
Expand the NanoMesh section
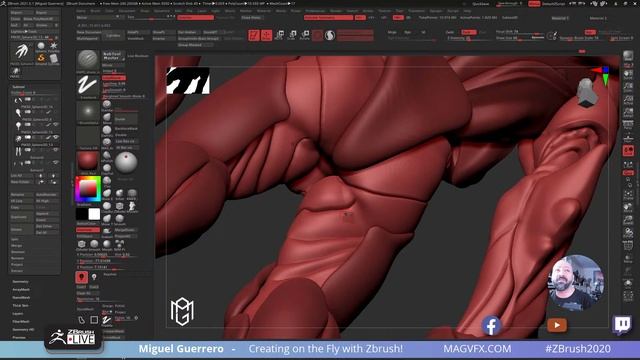pos(21,298)
